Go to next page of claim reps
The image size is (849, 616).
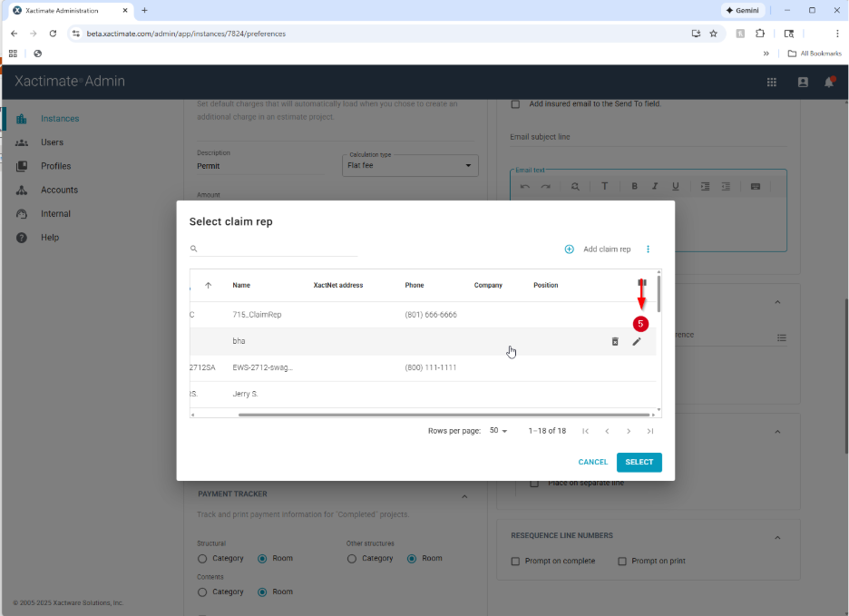point(629,431)
